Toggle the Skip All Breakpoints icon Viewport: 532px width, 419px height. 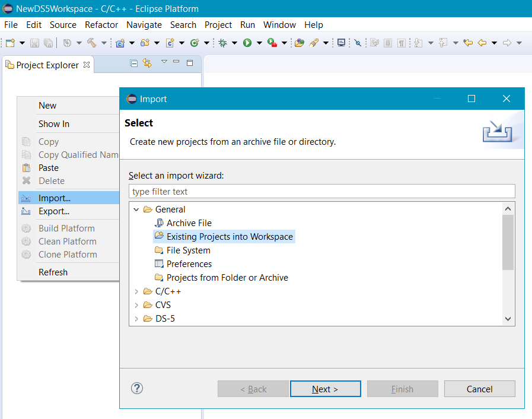point(358,43)
